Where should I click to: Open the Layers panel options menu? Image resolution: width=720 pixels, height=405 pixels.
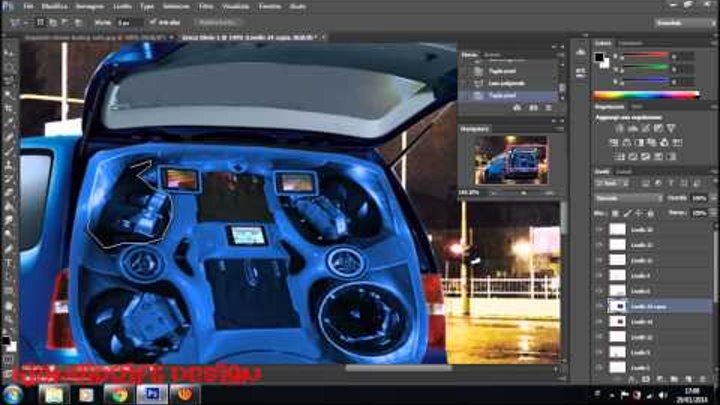pos(713,172)
